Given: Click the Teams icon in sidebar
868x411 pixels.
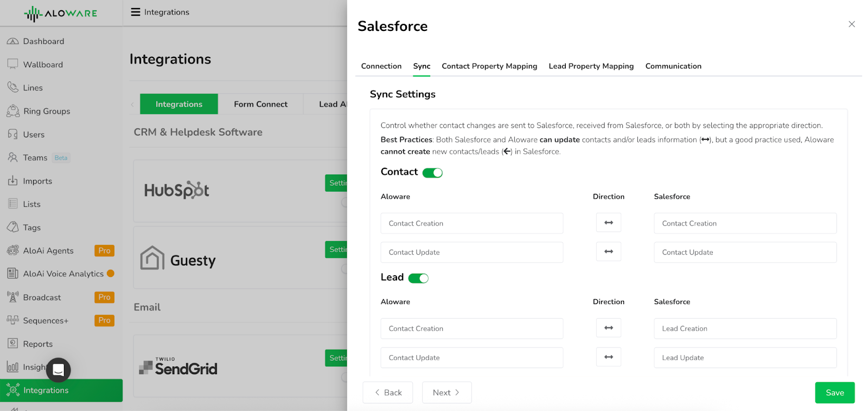Looking at the screenshot, I should (x=12, y=157).
